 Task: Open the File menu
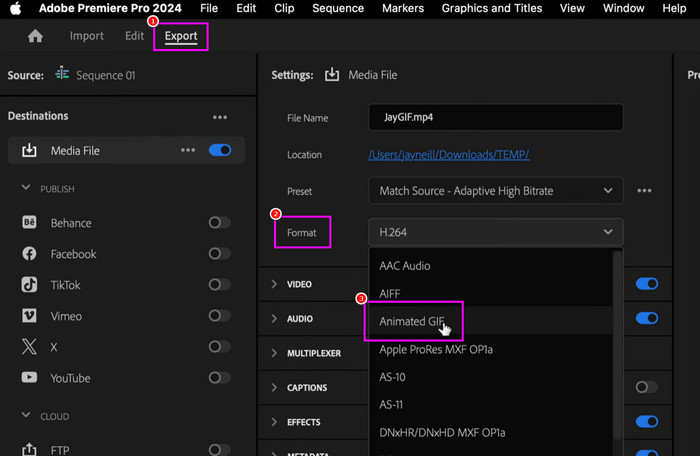click(209, 8)
